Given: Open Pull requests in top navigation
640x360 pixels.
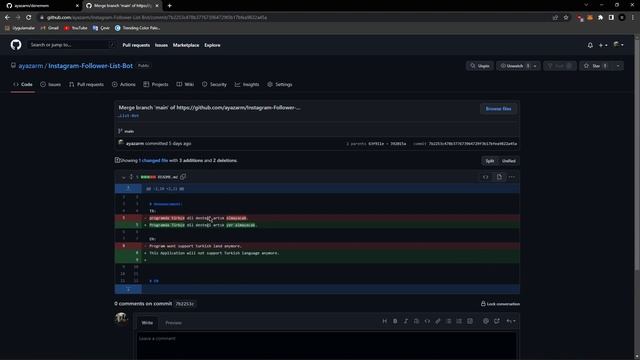Looking at the screenshot, I should (x=136, y=45).
